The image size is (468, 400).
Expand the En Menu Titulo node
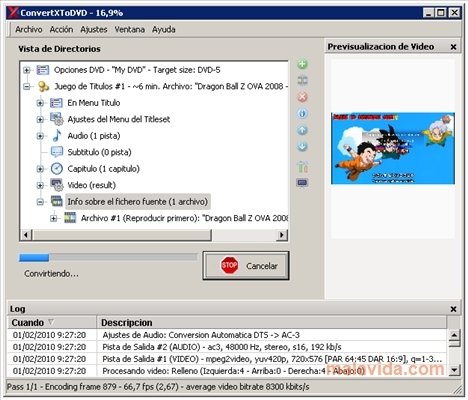[x=40, y=103]
